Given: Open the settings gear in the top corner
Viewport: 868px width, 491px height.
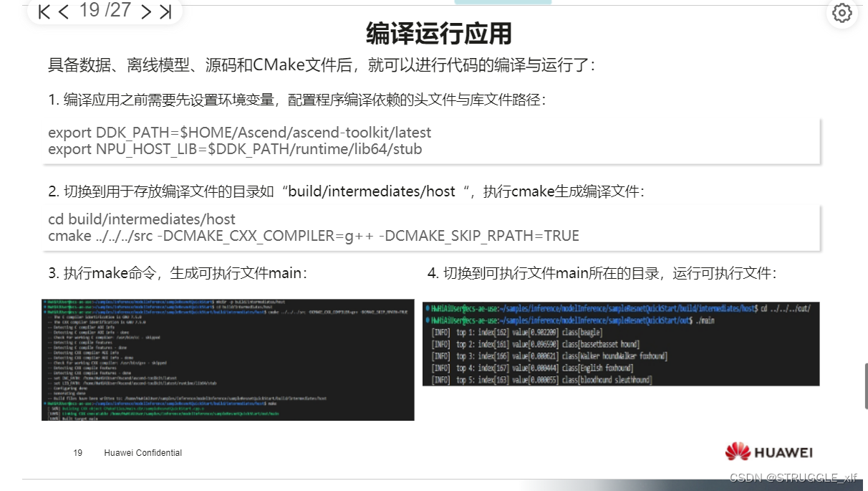Looking at the screenshot, I should 843,13.
